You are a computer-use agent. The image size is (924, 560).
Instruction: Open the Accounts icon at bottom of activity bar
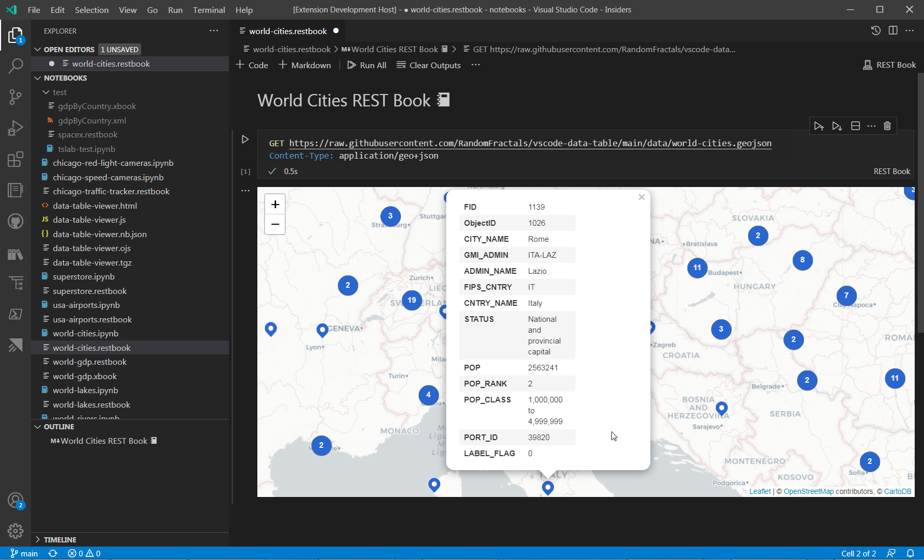[16, 500]
